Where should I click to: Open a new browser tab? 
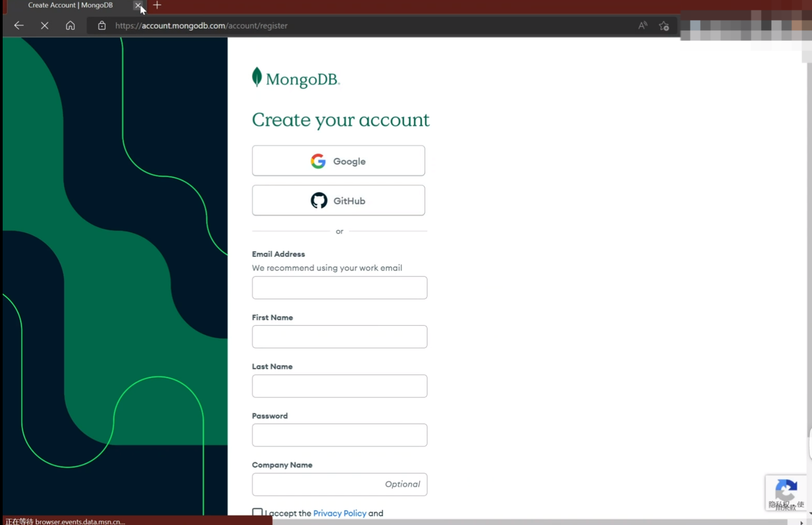point(157,5)
